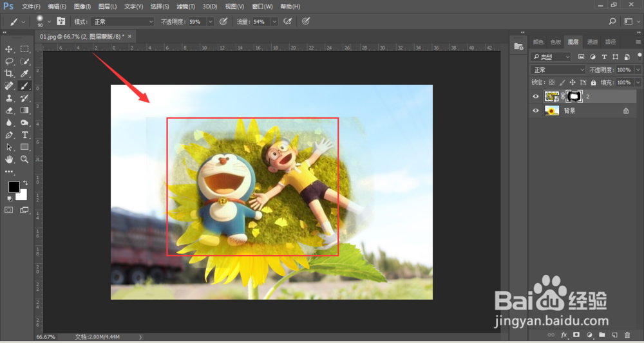Screen dimensions: 644x343
Task: Select the Move tool
Action: [x=8, y=50]
